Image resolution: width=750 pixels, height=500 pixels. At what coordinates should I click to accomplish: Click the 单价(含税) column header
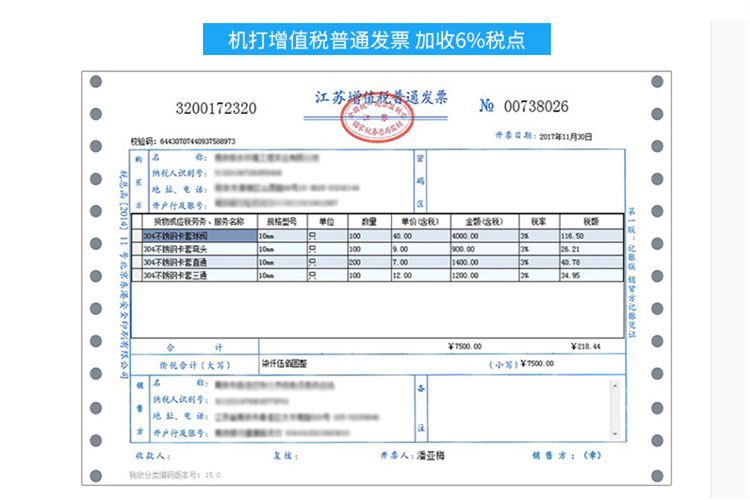[420, 222]
